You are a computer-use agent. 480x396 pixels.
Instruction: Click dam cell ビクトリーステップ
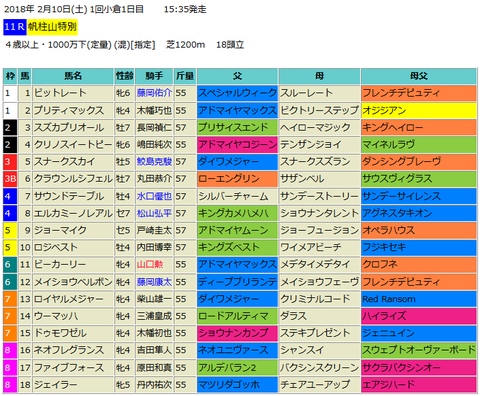pos(319,110)
